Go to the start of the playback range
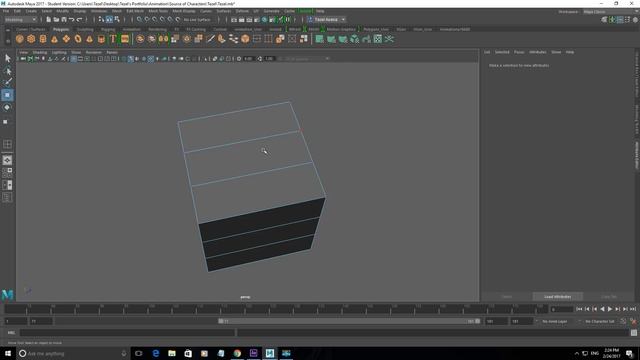The width and height of the screenshot is (640, 360). pos(579,309)
